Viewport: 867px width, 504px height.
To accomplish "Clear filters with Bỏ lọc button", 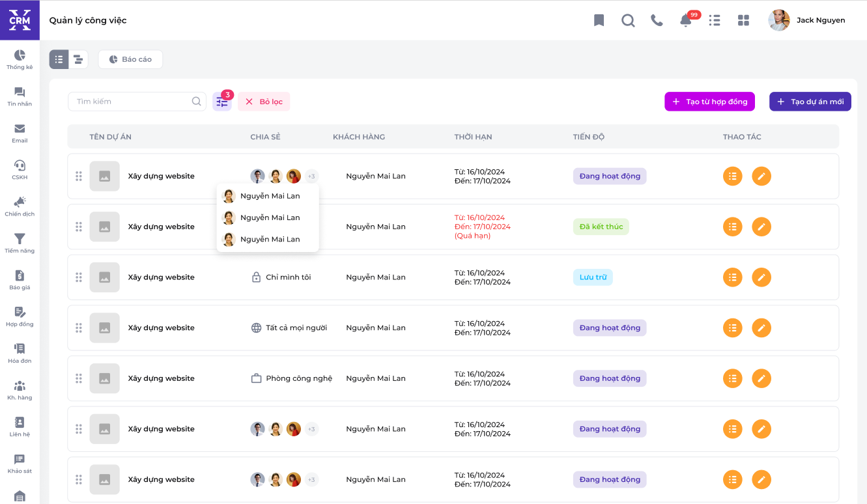I will (x=264, y=102).
